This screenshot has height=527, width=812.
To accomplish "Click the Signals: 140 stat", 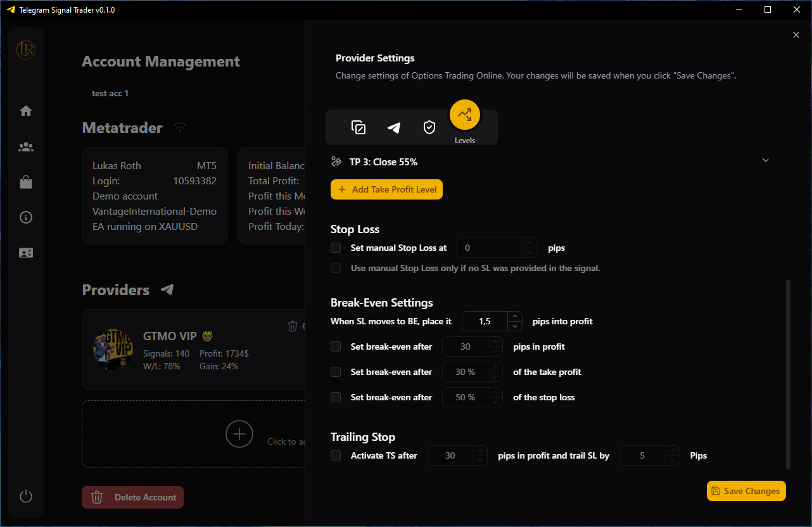I will pos(167,353).
